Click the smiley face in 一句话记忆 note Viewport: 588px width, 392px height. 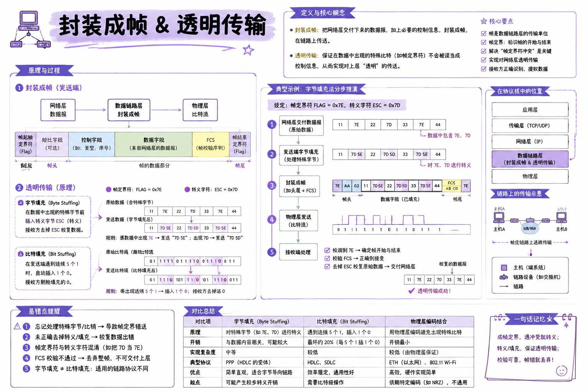tap(561, 371)
